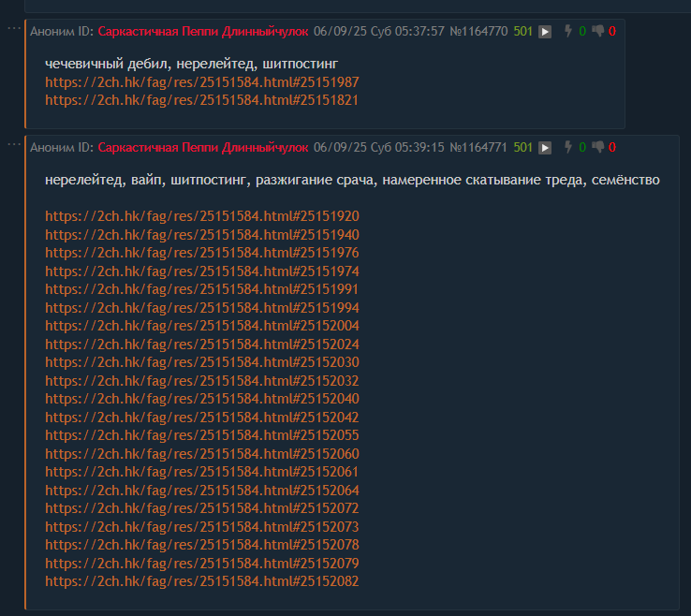Open link ending in #25152082
691x616 pixels.
point(202,582)
